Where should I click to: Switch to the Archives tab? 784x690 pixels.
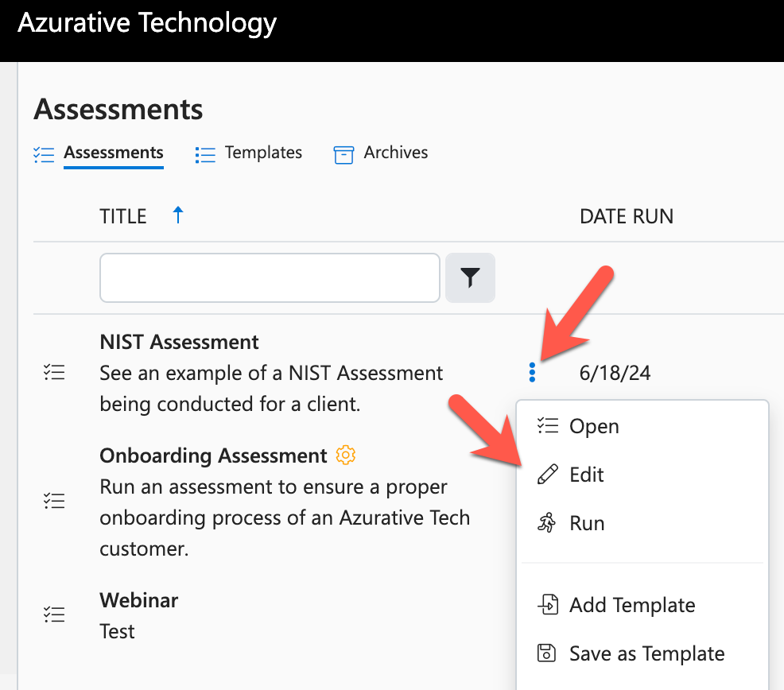pyautogui.click(x=396, y=153)
